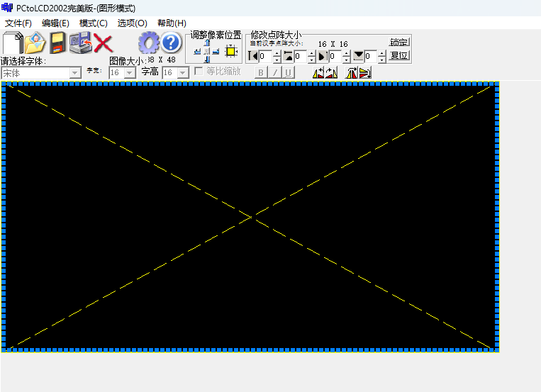Open the 模式(C) menu
541x392 pixels.
(x=94, y=23)
